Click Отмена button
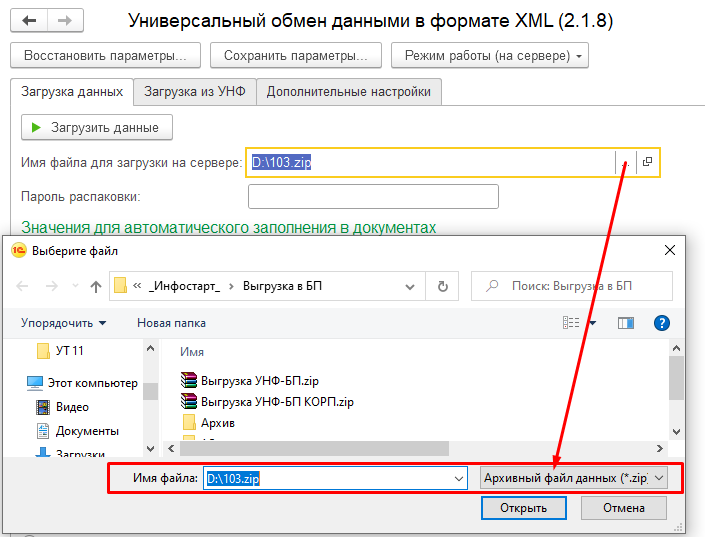The width and height of the screenshot is (705, 537). [x=624, y=508]
